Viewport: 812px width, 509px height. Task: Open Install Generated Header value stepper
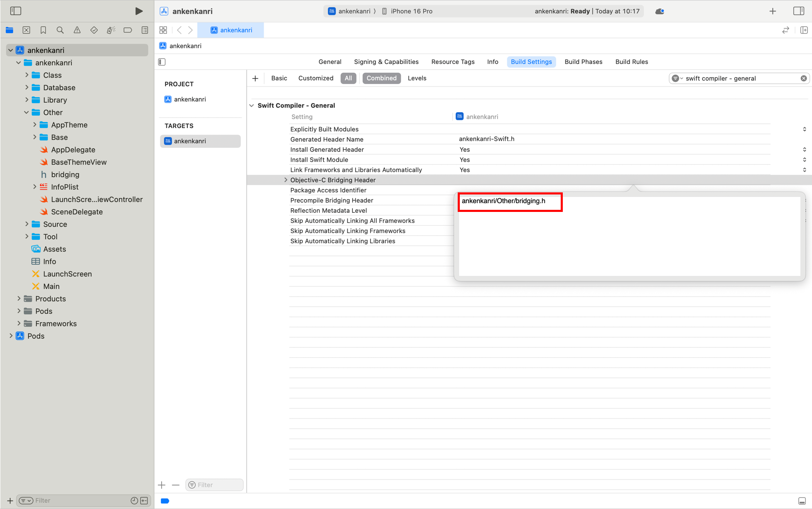point(804,150)
